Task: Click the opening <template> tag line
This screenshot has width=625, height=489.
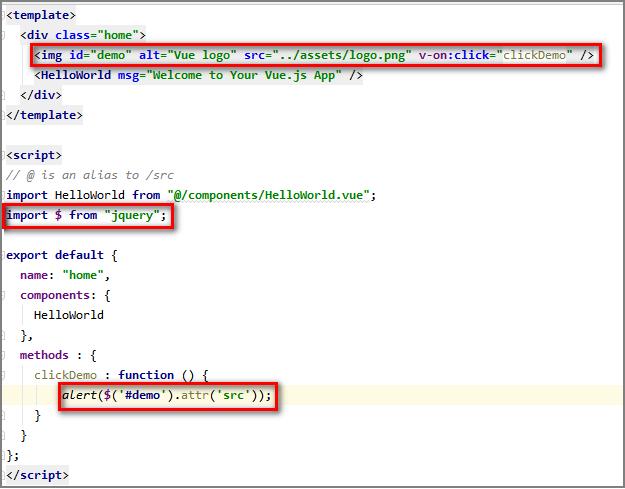Action: click(x=41, y=15)
